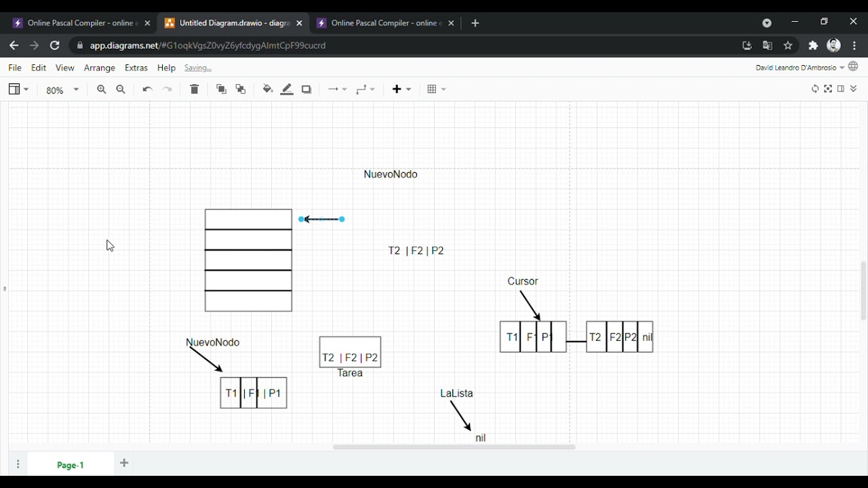Click the vertical canvas scrollbar
Screen dimensions: 868x488
pyautogui.click(x=863, y=291)
